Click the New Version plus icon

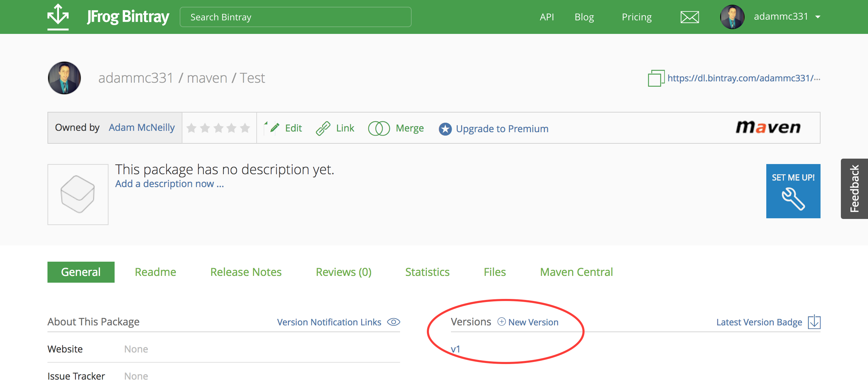point(501,322)
